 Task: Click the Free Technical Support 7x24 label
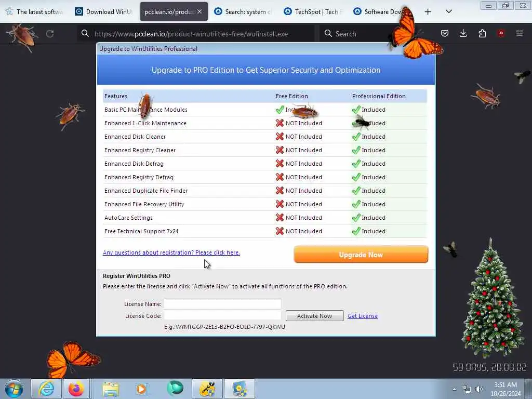point(141,231)
